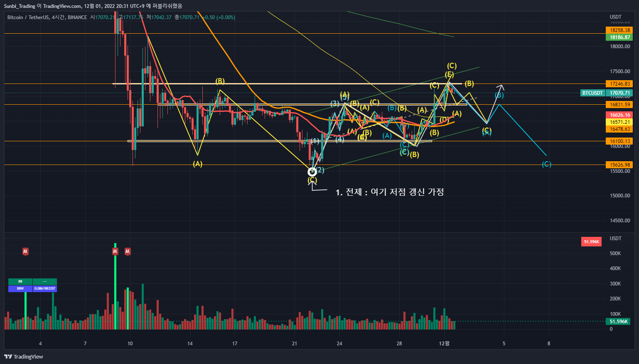Click the 15000.00 price axis label

[620, 196]
